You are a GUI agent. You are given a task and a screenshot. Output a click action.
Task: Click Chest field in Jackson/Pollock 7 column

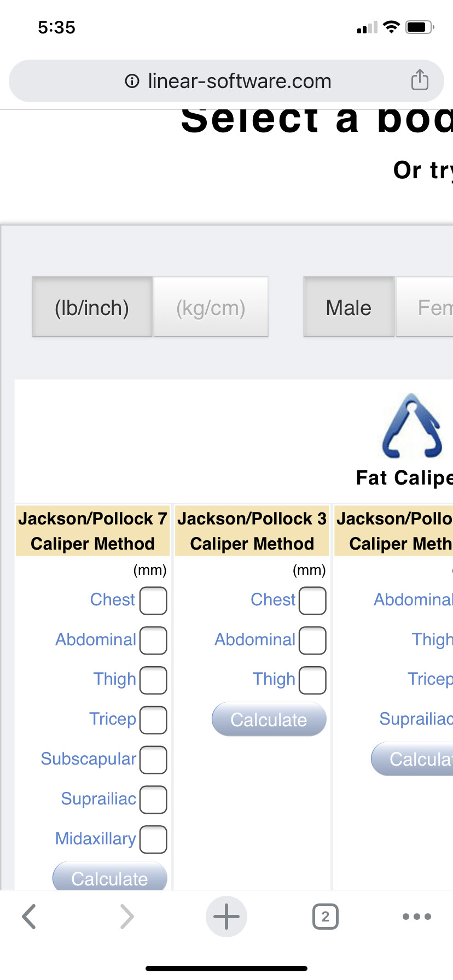tap(153, 600)
